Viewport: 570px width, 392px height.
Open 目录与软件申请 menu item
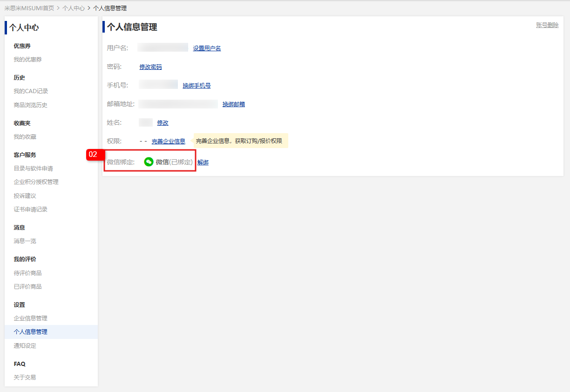33,169
